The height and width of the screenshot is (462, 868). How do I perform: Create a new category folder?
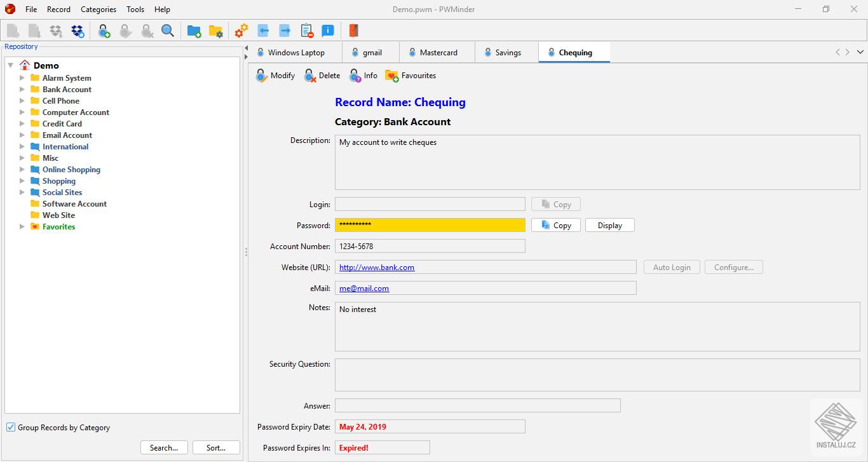(x=194, y=30)
